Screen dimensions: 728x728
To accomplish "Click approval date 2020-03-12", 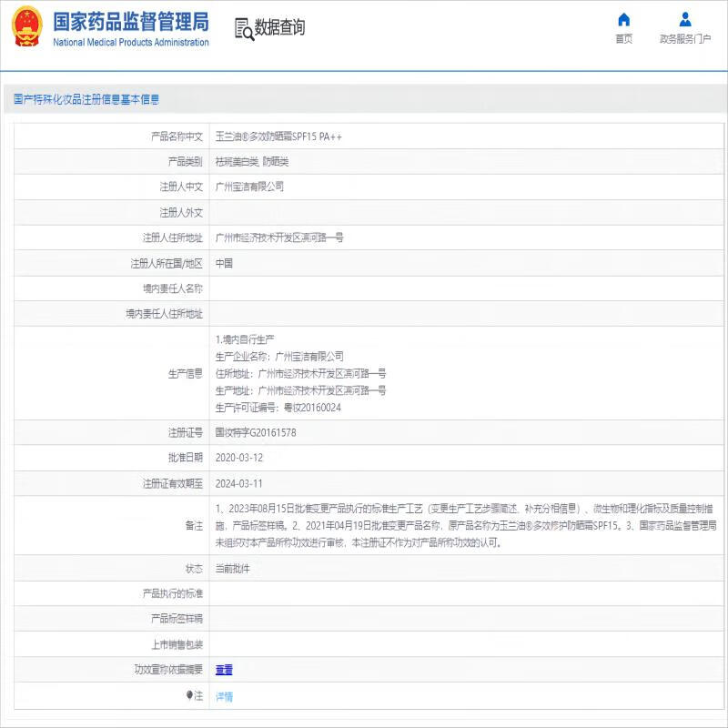I will click(239, 458).
